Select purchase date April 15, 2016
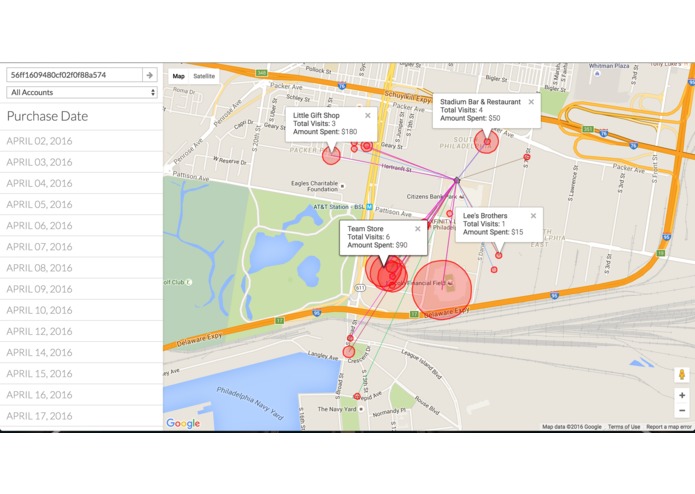 82,374
